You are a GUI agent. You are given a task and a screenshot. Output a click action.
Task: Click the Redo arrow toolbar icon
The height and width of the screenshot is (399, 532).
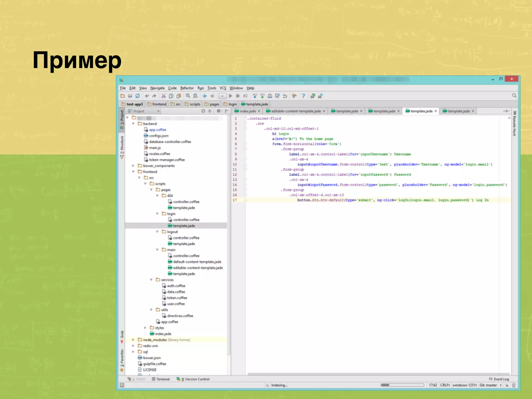155,96
